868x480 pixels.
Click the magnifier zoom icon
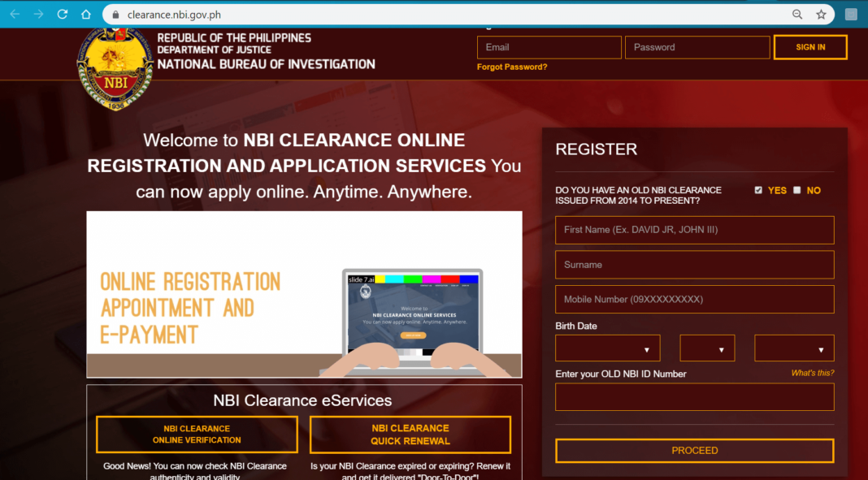click(797, 14)
